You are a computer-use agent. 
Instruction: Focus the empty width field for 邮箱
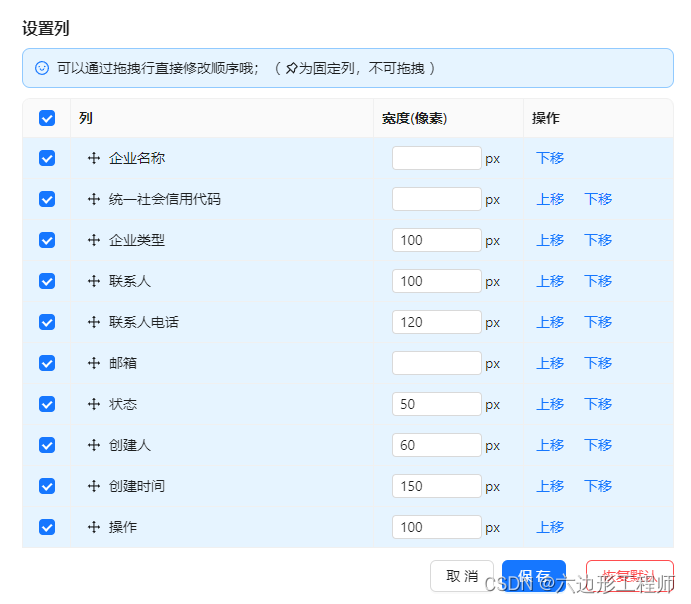(x=437, y=363)
